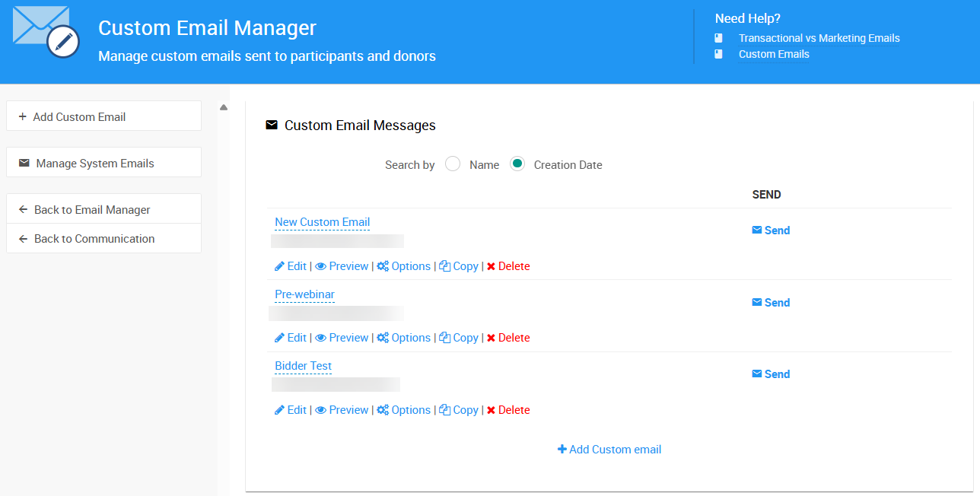Open Options gears icon for Bidder Test
Screen dimensions: 980x496
383,409
